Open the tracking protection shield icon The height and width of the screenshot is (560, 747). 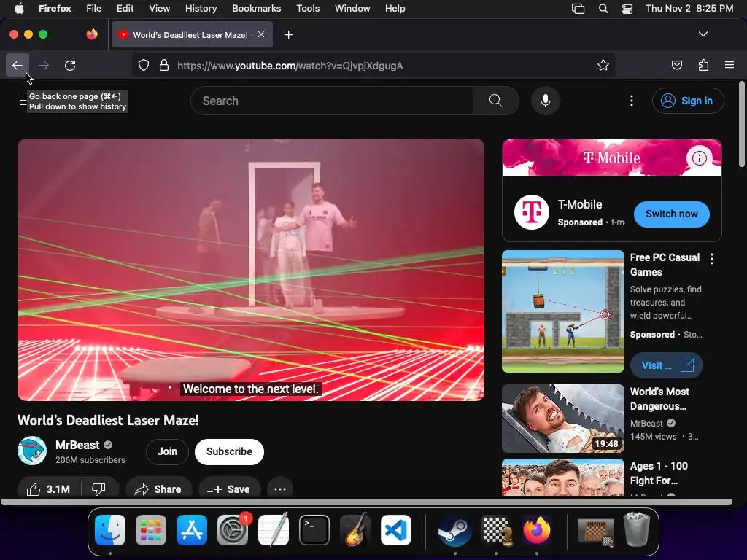(144, 65)
